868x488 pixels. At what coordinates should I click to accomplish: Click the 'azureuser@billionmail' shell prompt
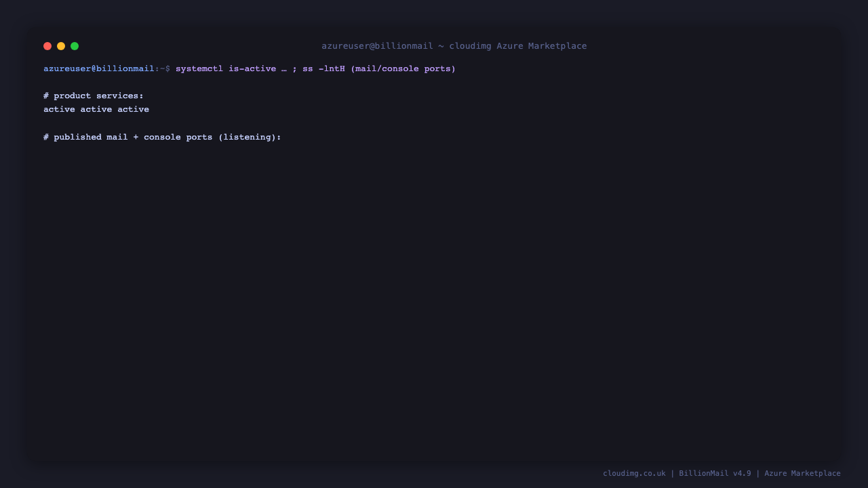99,68
